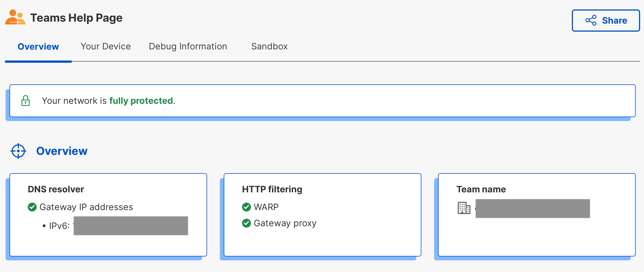644x272 pixels.
Task: Click the HTTP filtering card heading
Action: coord(272,189)
